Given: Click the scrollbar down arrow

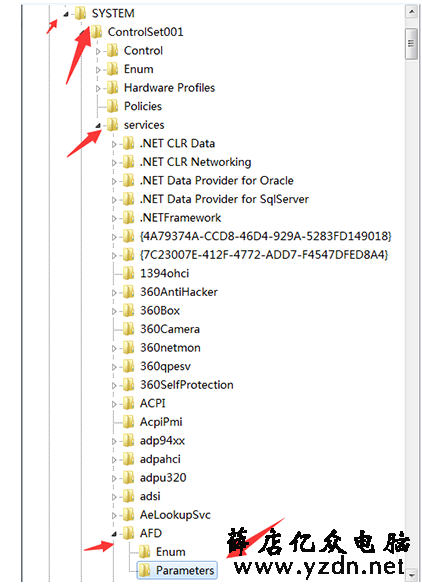Looking at the screenshot, I should point(412,574).
